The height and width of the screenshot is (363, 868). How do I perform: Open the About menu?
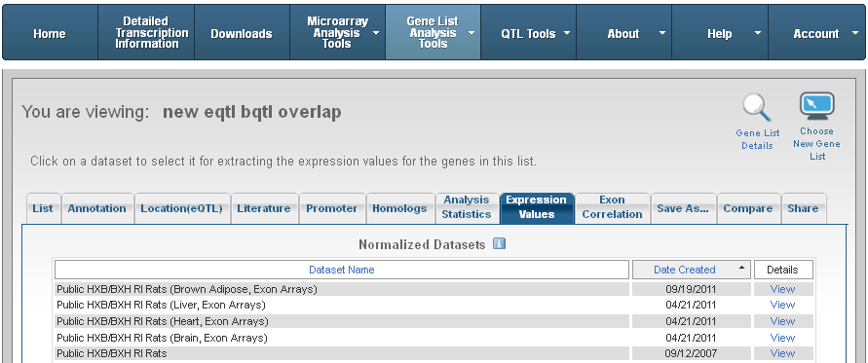point(623,33)
